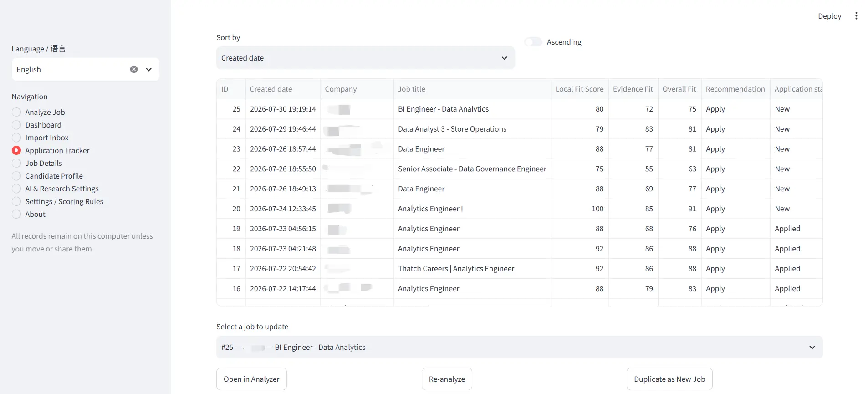This screenshot has width=868, height=394.
Task: Toggle the Ascending switch
Action: (533, 42)
